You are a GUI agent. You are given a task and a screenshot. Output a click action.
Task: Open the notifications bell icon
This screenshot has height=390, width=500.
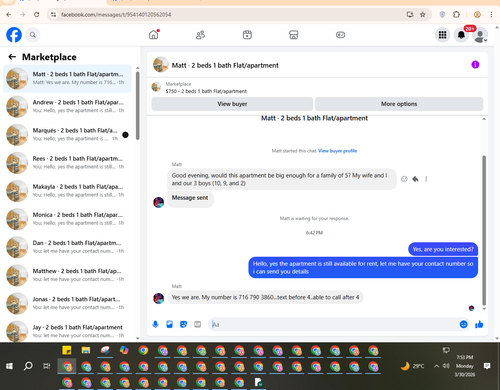[461, 35]
